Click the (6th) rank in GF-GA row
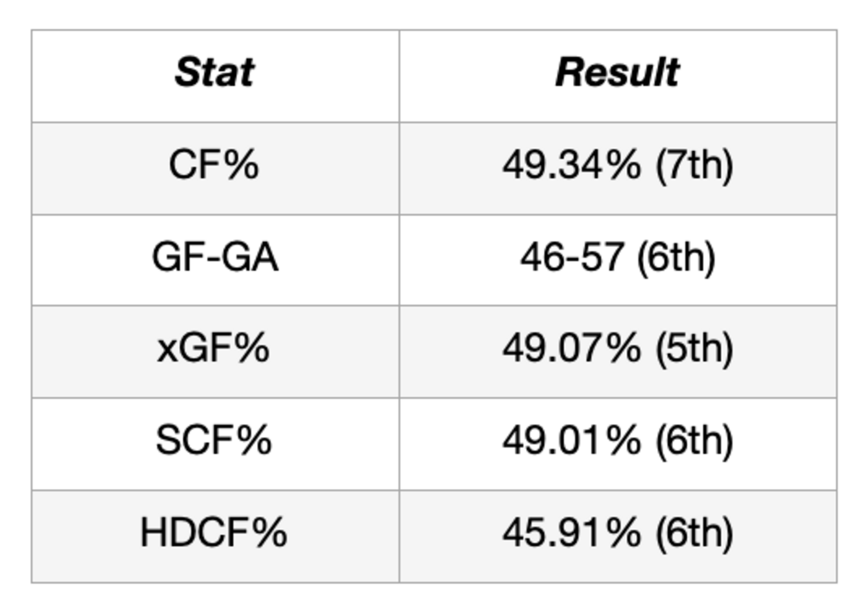Image resolution: width=862 pixels, height=616 pixels. pyautogui.click(x=676, y=258)
